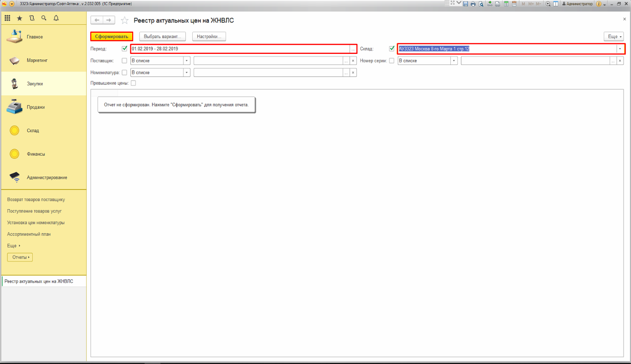Open the Закупки section
631x364 pixels.
35,84
